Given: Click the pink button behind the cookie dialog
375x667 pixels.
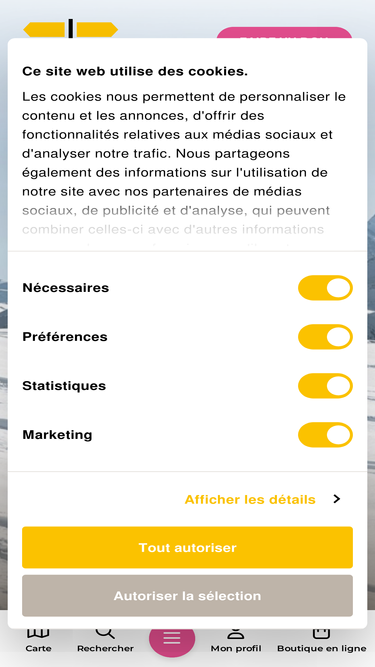Looking at the screenshot, I should pyautogui.click(x=284, y=33).
